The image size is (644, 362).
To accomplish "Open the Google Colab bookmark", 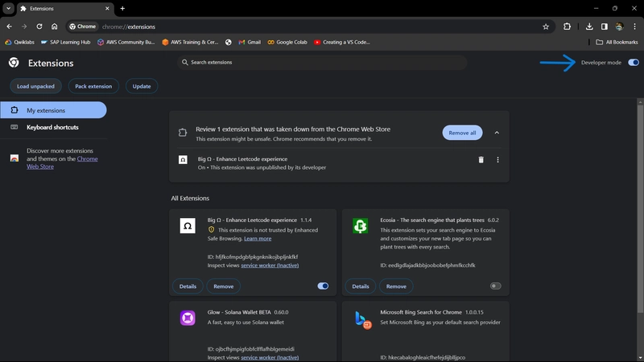I will pos(287,42).
